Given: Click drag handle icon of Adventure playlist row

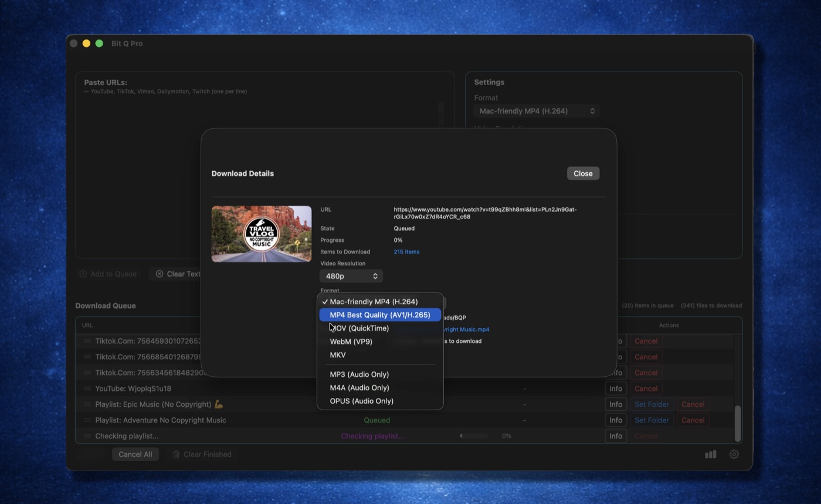Looking at the screenshot, I should click(87, 420).
